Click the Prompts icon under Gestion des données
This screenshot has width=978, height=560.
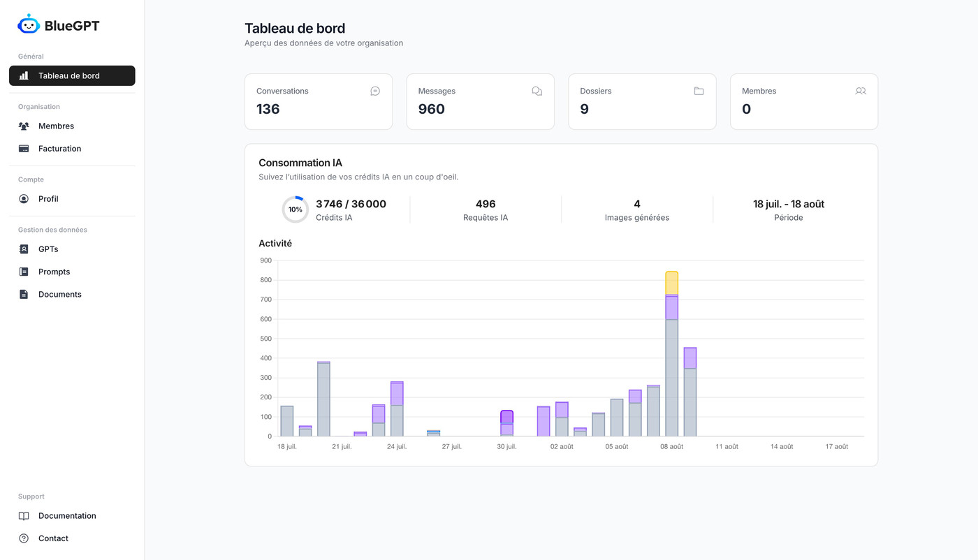click(x=24, y=271)
